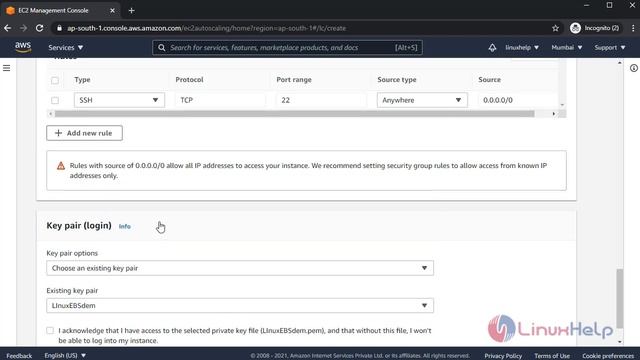Toggle the side navigation hamburger menu
Image resolution: width=640 pixels, height=360 pixels.
7,68
